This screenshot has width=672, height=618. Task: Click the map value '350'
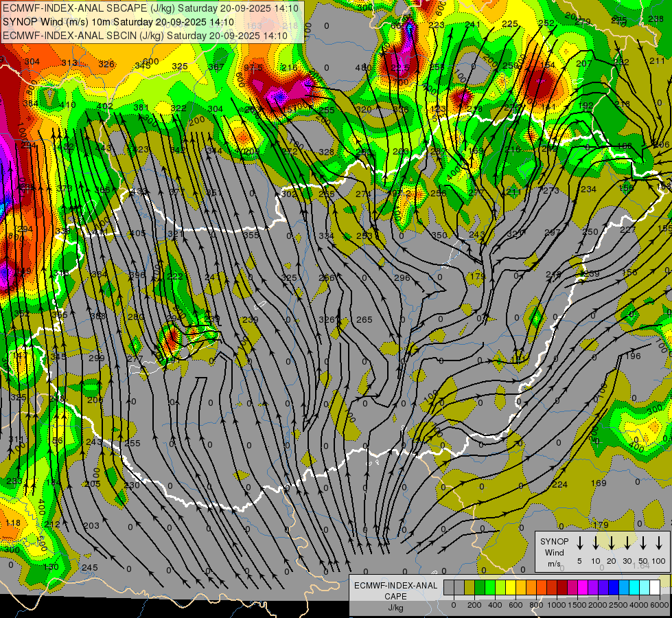click(439, 235)
